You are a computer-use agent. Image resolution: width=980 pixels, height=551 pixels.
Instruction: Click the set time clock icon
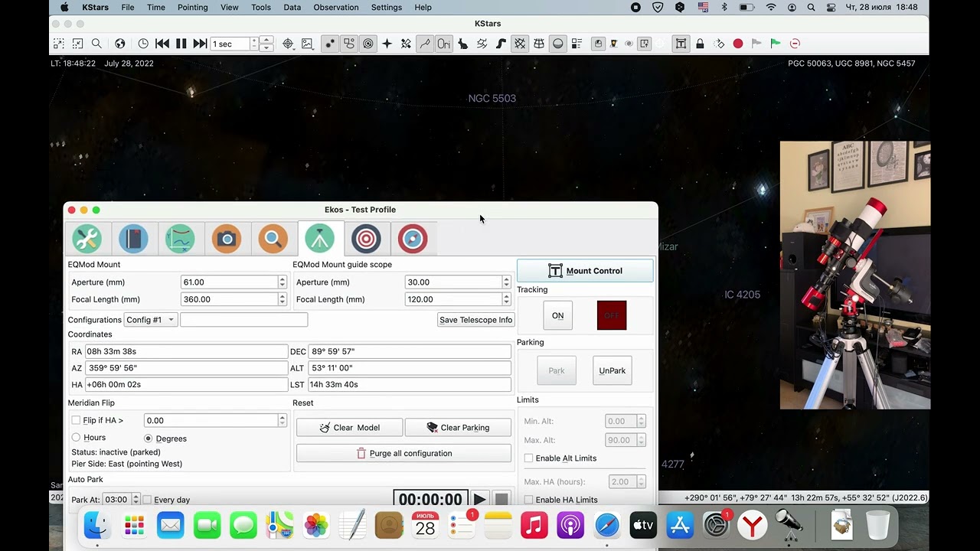point(143,44)
